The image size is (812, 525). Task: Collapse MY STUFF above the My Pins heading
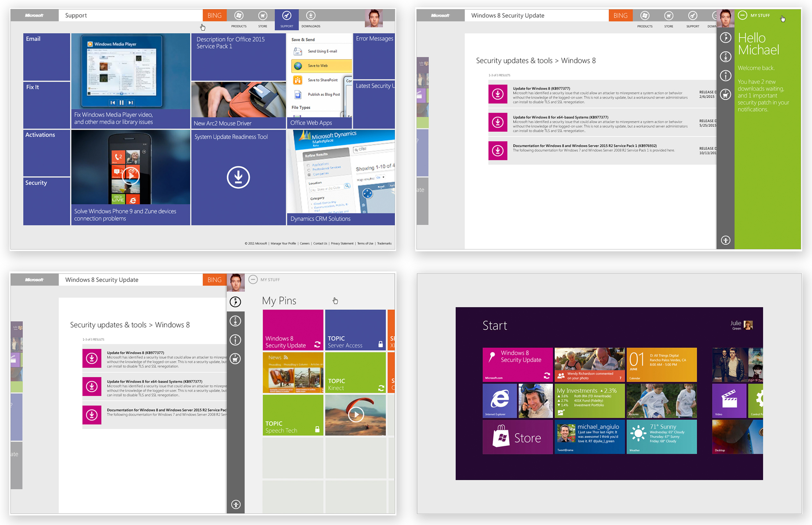click(253, 280)
